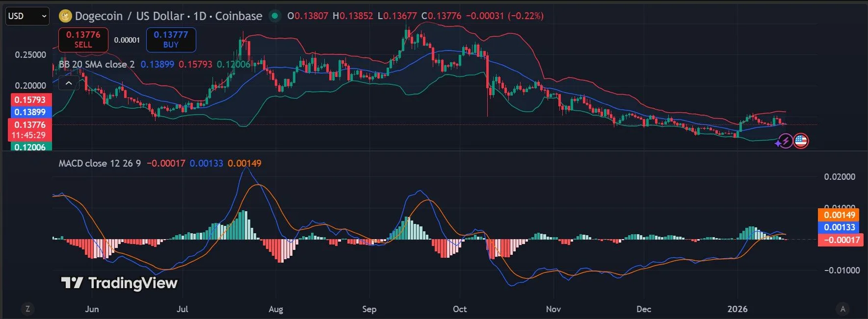Image resolution: width=868 pixels, height=319 pixels.
Task: Click the US flag economic event icon
Action: tap(801, 141)
